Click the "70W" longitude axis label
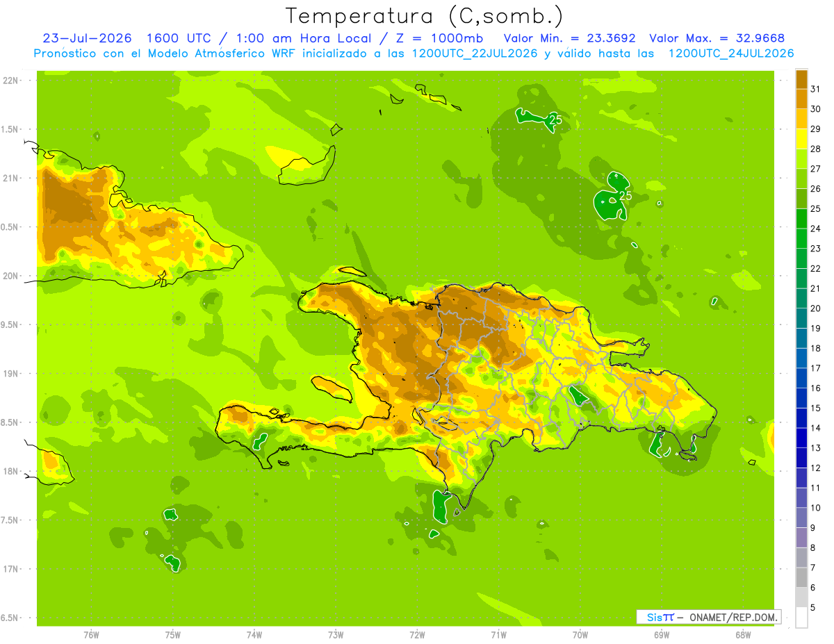Viewport: 834px width, 644px height. (x=580, y=634)
